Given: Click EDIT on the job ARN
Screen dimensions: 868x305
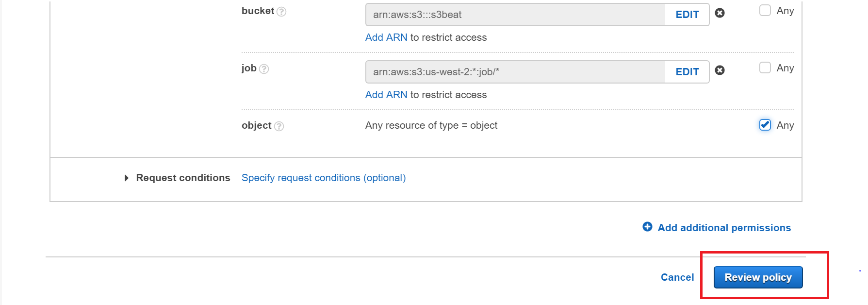Looking at the screenshot, I should 687,72.
